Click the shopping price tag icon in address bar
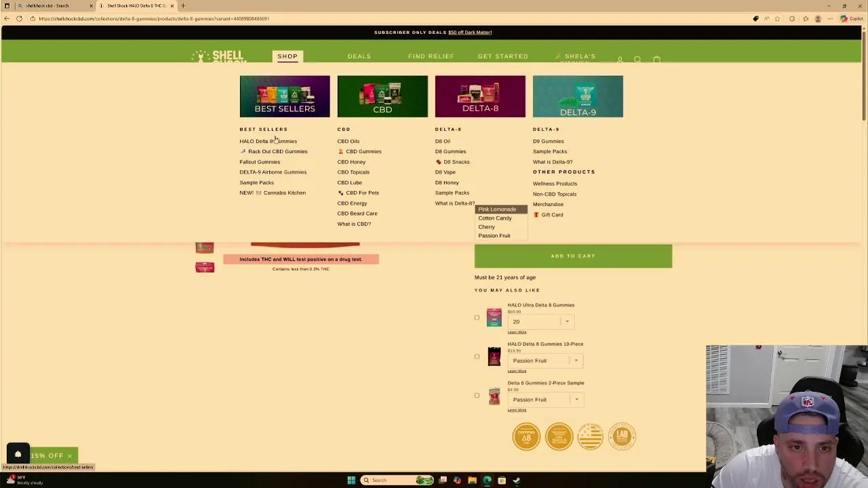868x488 pixels. pyautogui.click(x=755, y=19)
